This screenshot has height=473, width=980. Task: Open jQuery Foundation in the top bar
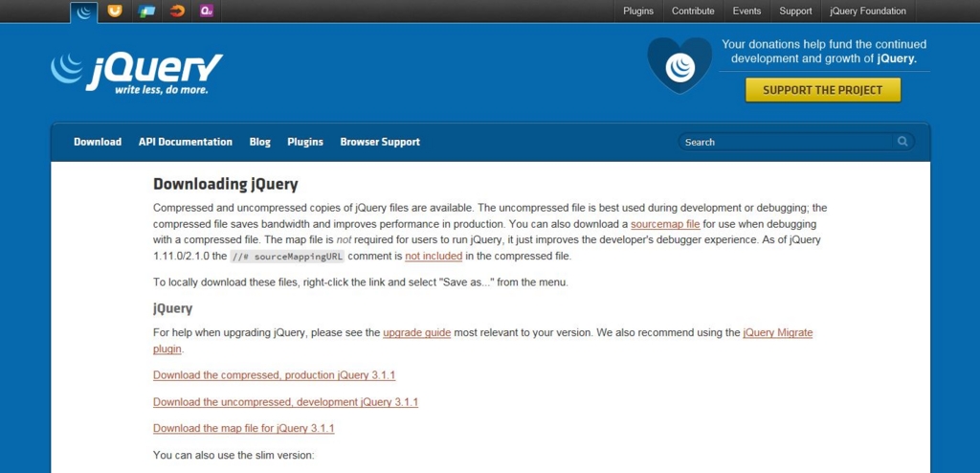click(867, 11)
